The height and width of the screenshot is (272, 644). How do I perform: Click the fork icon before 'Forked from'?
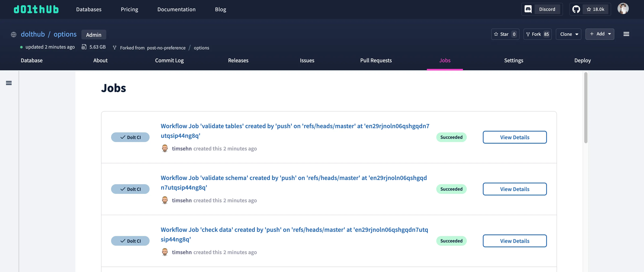pos(114,48)
